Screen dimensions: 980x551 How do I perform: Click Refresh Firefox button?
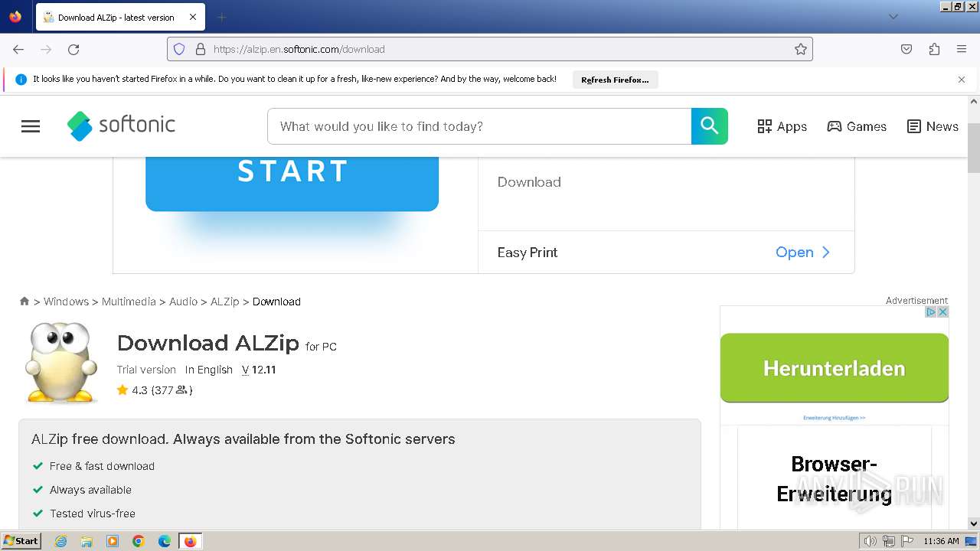click(615, 80)
